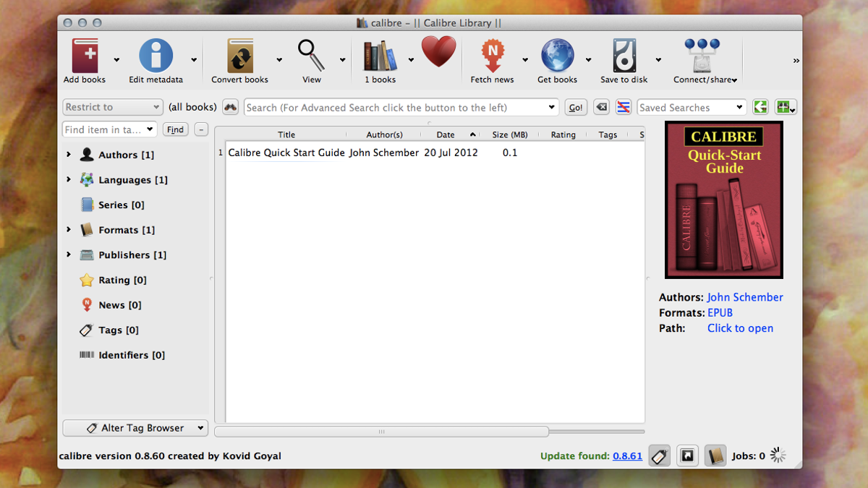Open the 0.8.61 update link
868x488 pixels.
[627, 456]
